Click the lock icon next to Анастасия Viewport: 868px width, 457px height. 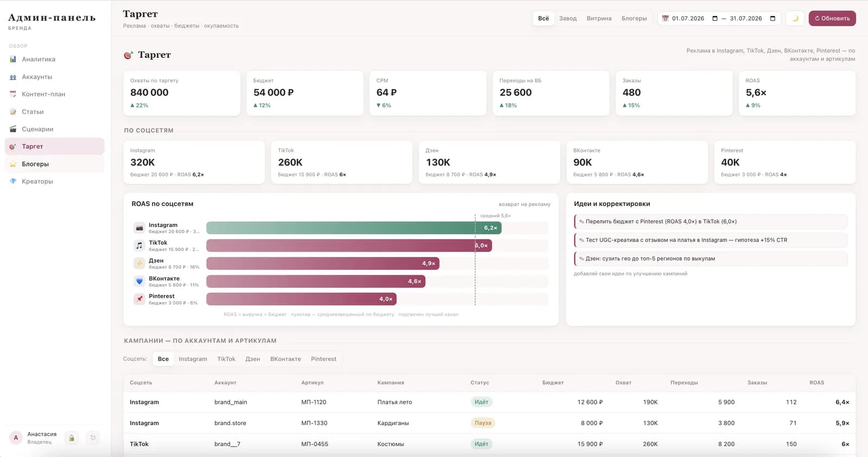(72, 438)
